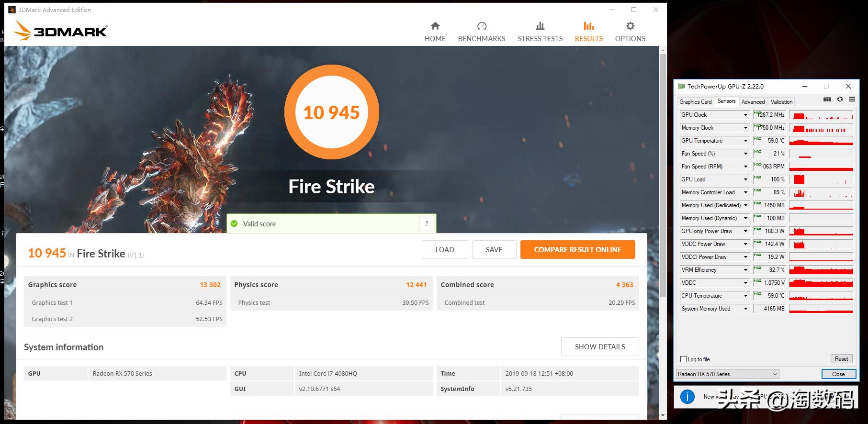Open the VRM Efficiency sensor dropdown
The height and width of the screenshot is (424, 868).
pyautogui.click(x=745, y=270)
